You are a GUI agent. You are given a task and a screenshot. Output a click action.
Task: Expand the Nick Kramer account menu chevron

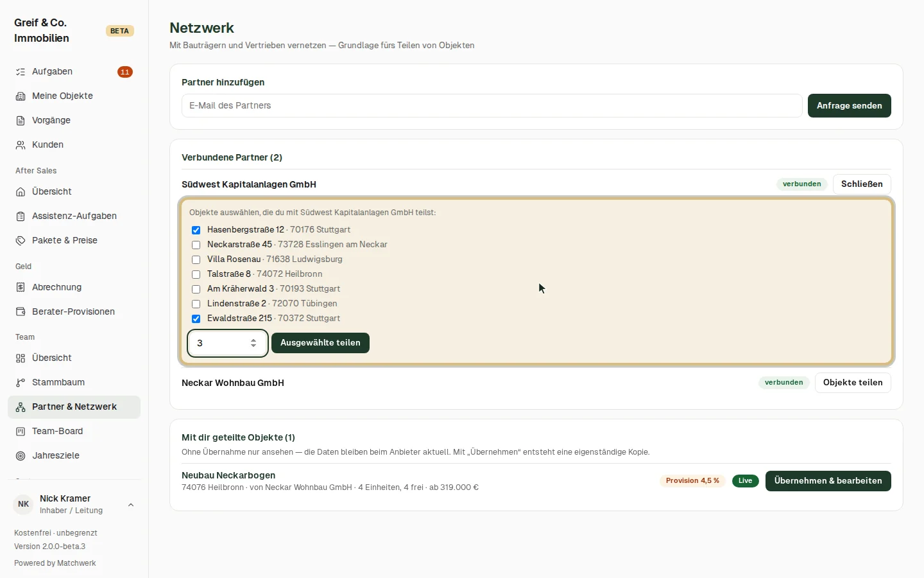tap(131, 505)
